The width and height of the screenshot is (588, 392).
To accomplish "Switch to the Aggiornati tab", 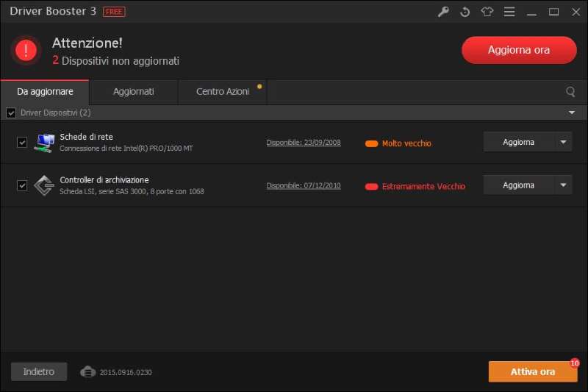I will point(133,92).
